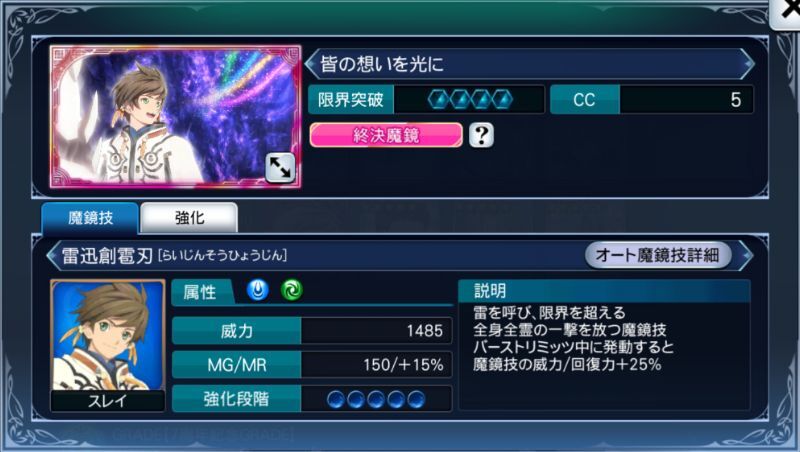Select the green wind attribute icon
The width and height of the screenshot is (800, 452).
pos(292,290)
